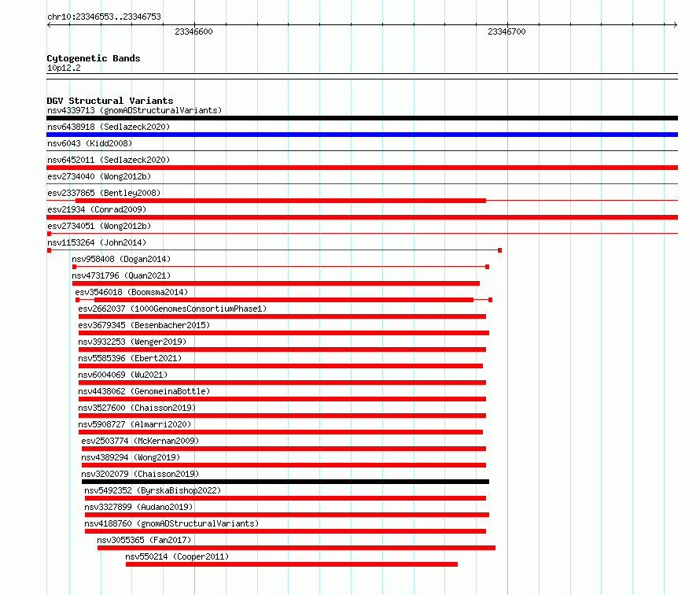This screenshot has height=595, width=700.
Task: Click the 10p12.2 band label
Action: (64, 68)
